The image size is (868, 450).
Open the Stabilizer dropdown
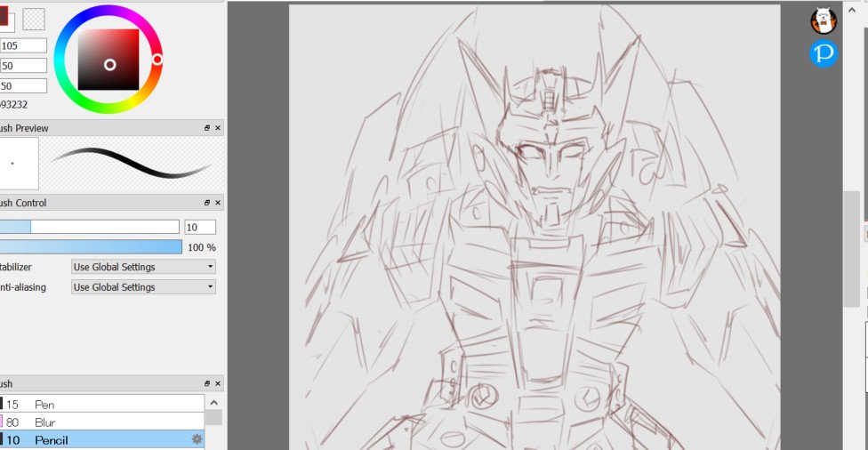tap(143, 267)
